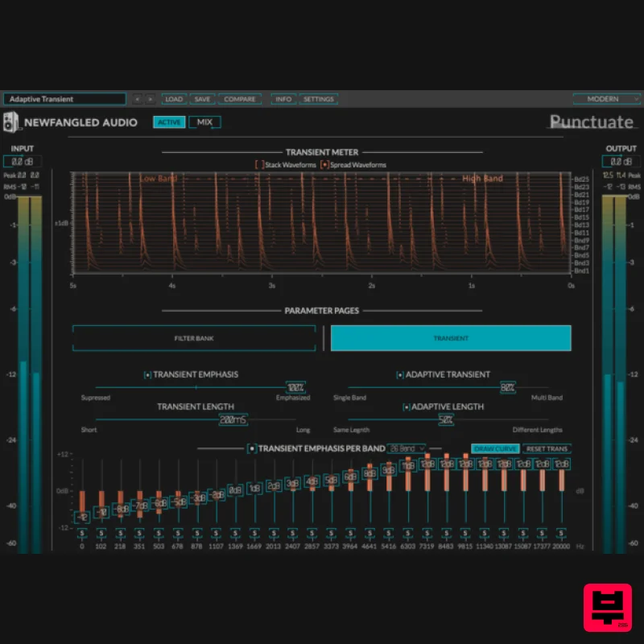Switch to the FILTER BANK page

193,337
